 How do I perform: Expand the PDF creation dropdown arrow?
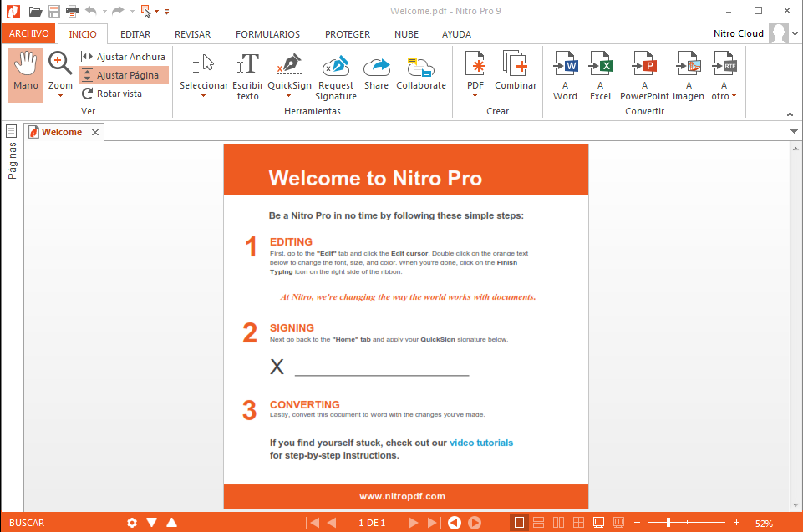[x=475, y=96]
